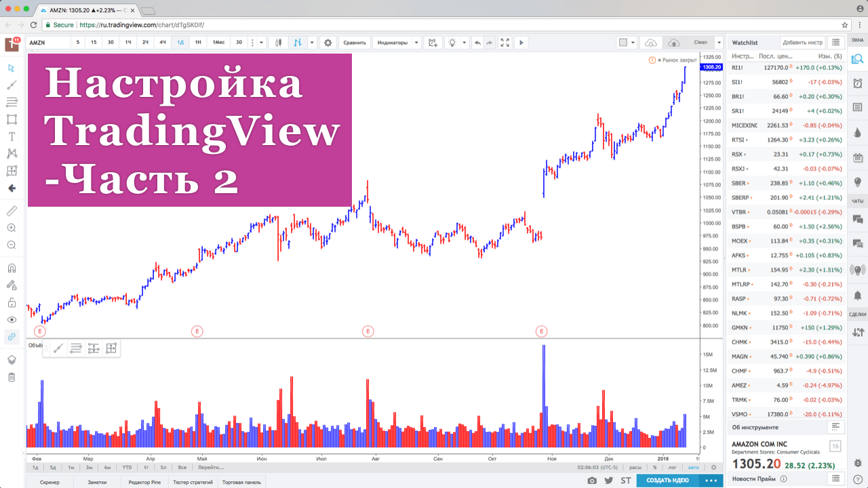Click the bars chart style icon

point(298,42)
